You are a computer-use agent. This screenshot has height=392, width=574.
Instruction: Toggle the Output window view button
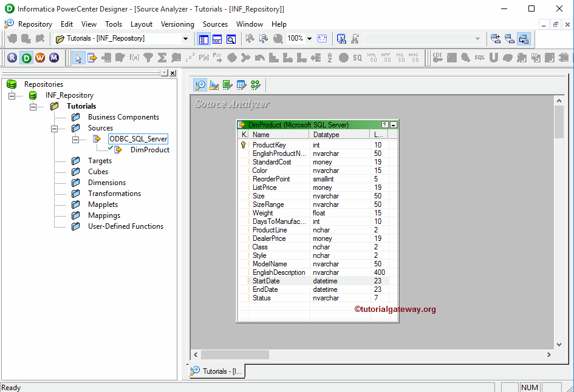pyautogui.click(x=217, y=39)
